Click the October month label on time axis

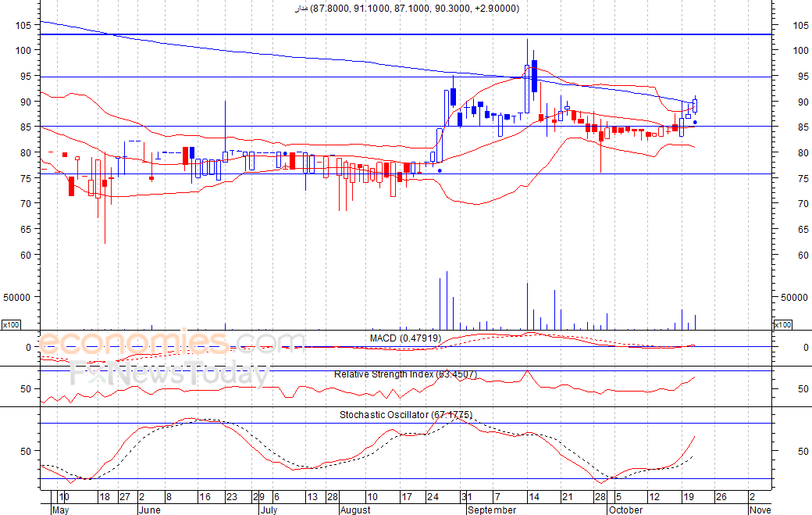coord(625,510)
